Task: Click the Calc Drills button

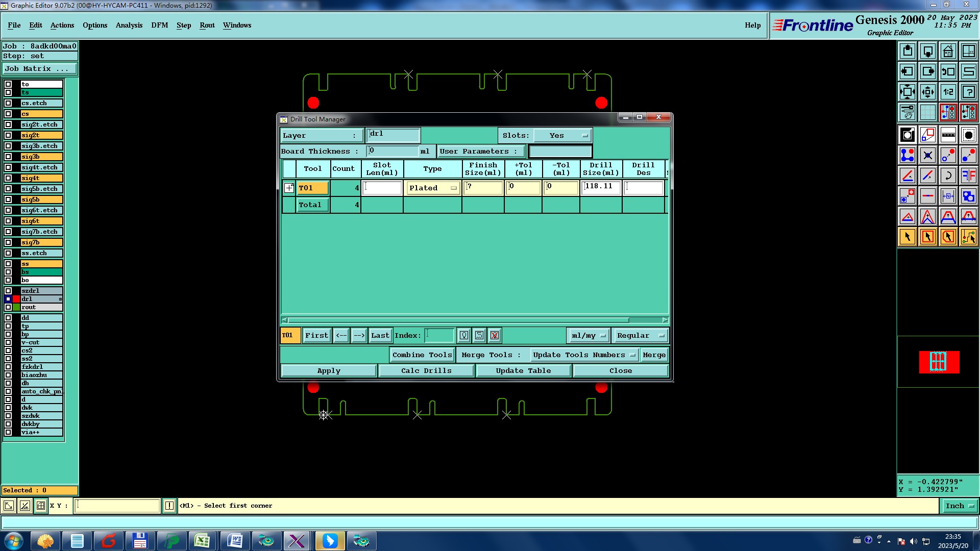Action: [x=426, y=370]
